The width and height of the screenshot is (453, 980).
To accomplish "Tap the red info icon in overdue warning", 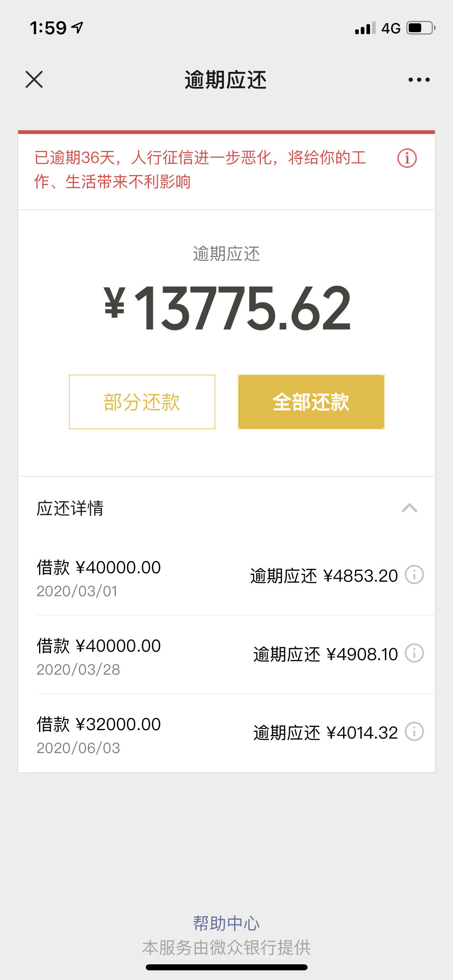I will pyautogui.click(x=407, y=158).
